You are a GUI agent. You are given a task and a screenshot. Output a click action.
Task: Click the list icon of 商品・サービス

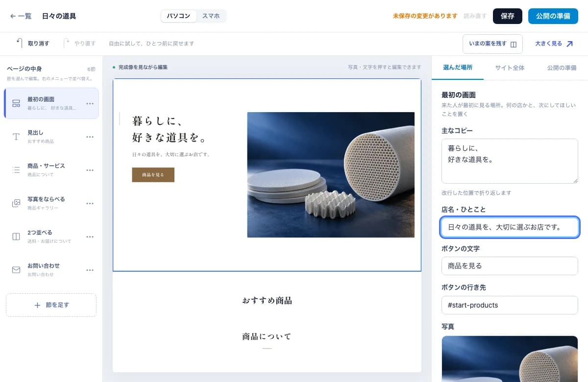coord(16,170)
